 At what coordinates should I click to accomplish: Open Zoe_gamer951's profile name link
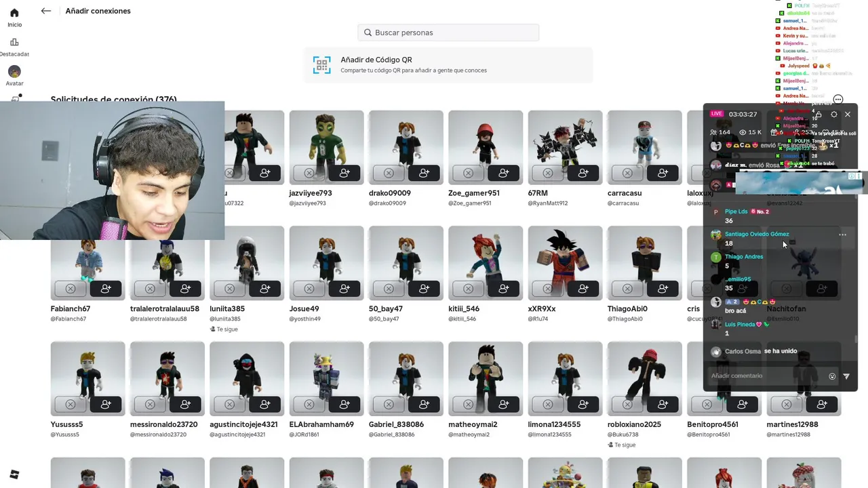[474, 193]
